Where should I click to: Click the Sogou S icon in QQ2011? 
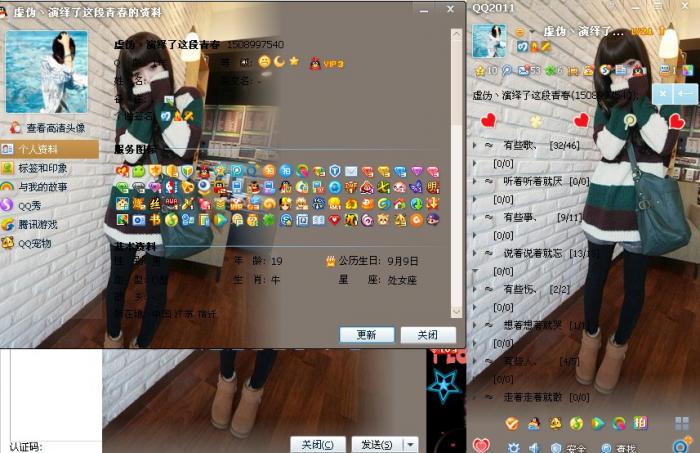pos(605,70)
